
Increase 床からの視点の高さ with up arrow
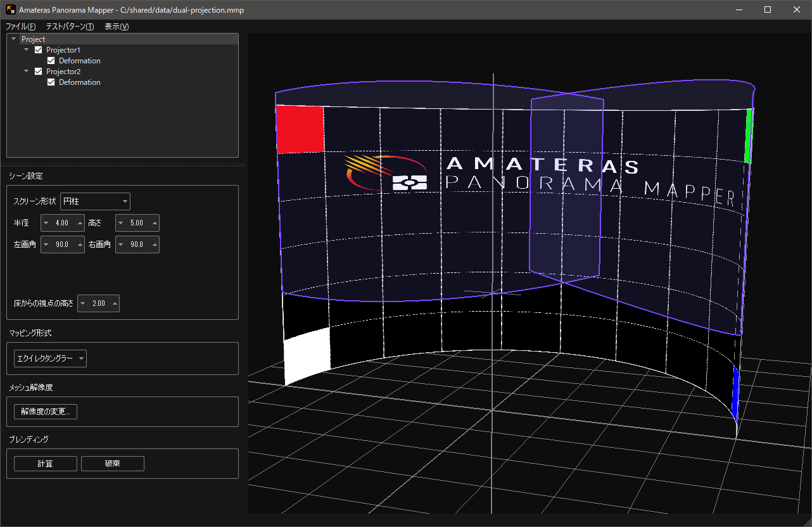tap(115, 303)
